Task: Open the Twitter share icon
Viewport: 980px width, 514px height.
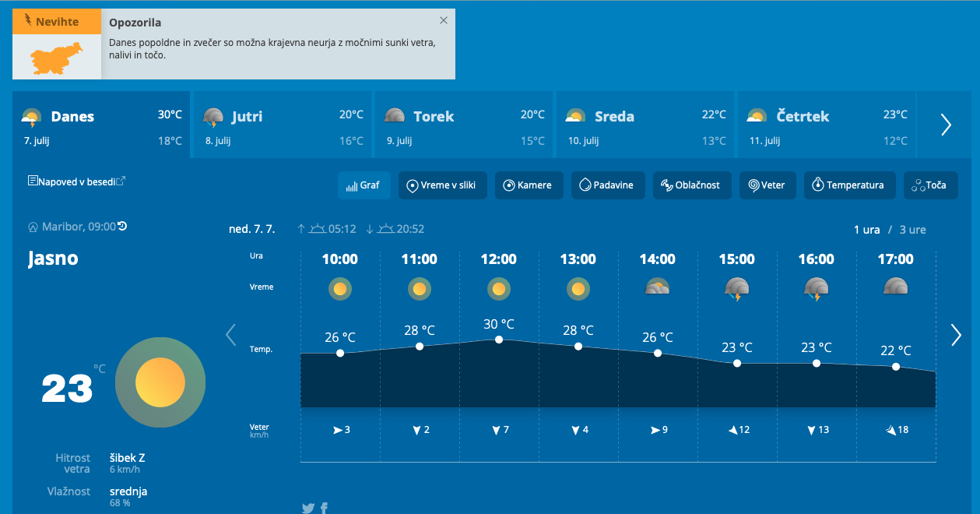Action: point(308,509)
